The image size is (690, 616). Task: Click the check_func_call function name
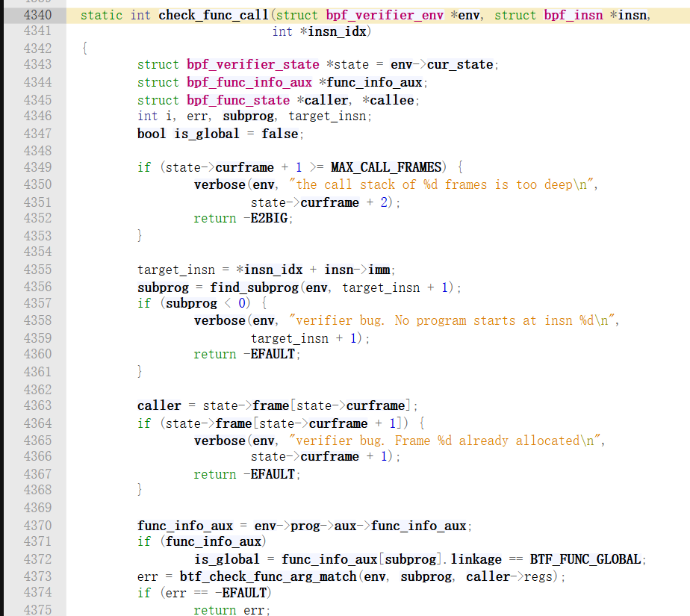pos(214,16)
